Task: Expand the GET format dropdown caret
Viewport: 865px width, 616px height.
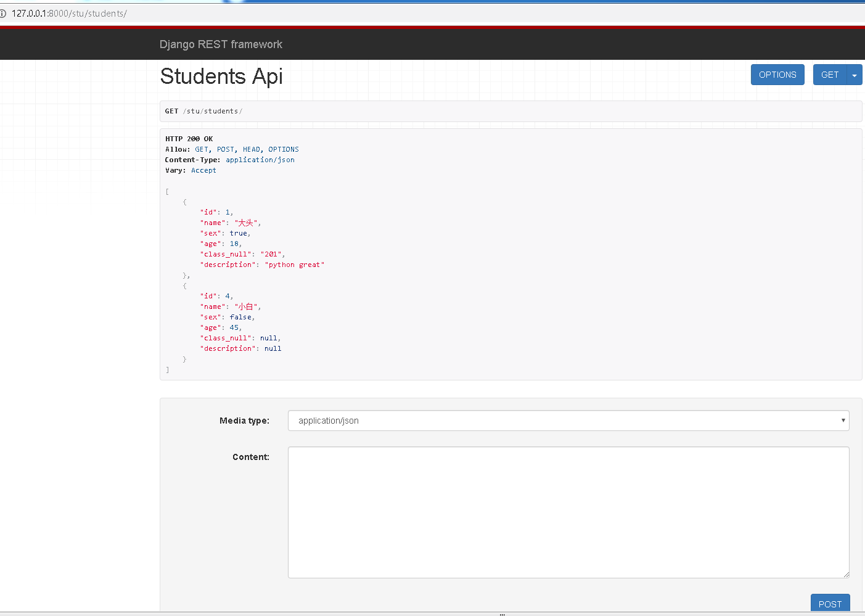Action: [x=855, y=75]
